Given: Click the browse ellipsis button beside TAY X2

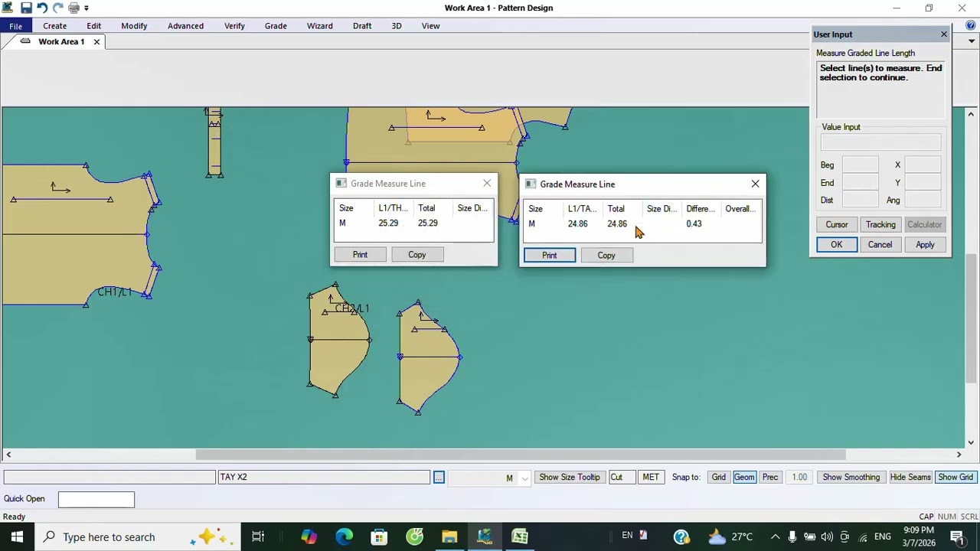Looking at the screenshot, I should (439, 478).
